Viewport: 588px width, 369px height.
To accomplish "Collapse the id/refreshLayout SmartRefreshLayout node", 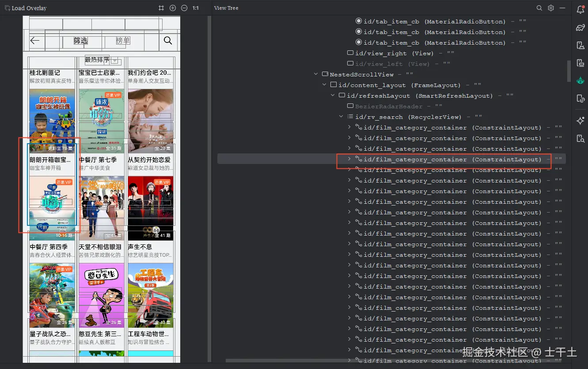I will coord(333,95).
